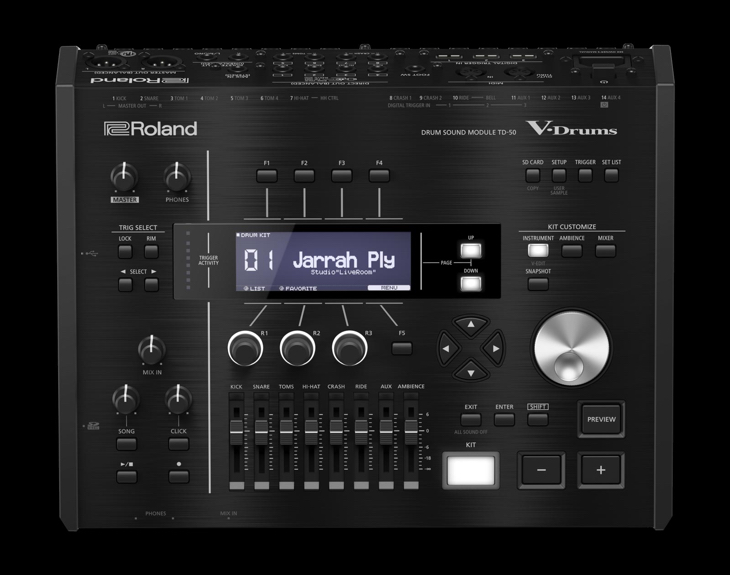
Task: Click the R2 rotary knob
Action: click(297, 348)
